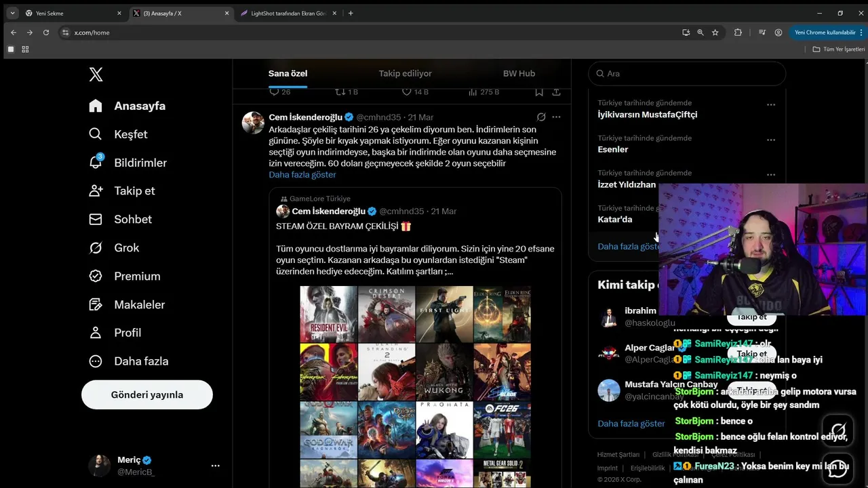Click reply icon showing 26 comments

[x=274, y=92]
